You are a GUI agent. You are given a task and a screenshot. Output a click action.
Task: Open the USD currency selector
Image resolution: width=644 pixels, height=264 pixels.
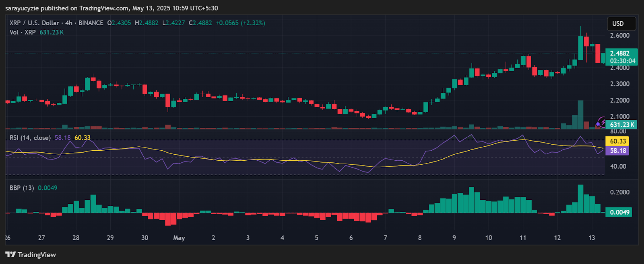(621, 24)
